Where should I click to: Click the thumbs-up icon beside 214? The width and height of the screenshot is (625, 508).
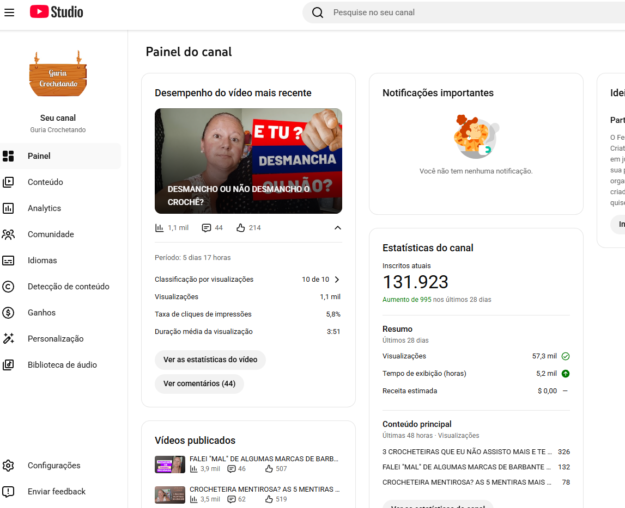coord(240,228)
